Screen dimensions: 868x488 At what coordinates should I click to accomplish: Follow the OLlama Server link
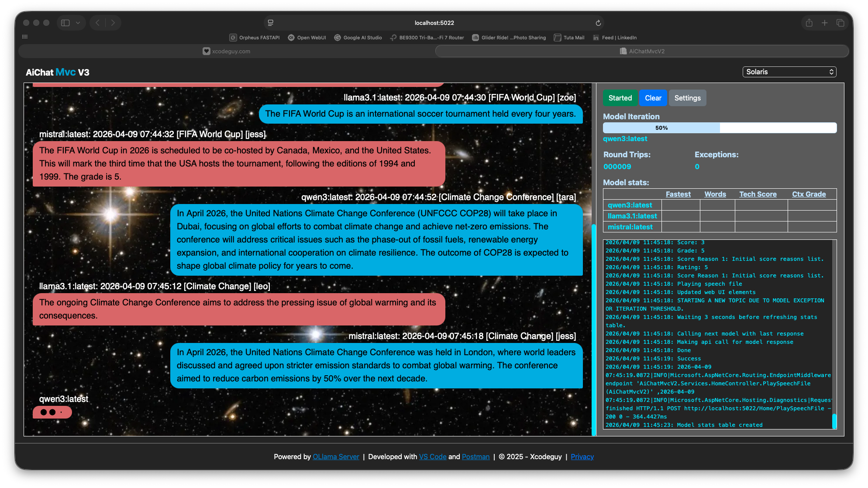point(336,457)
